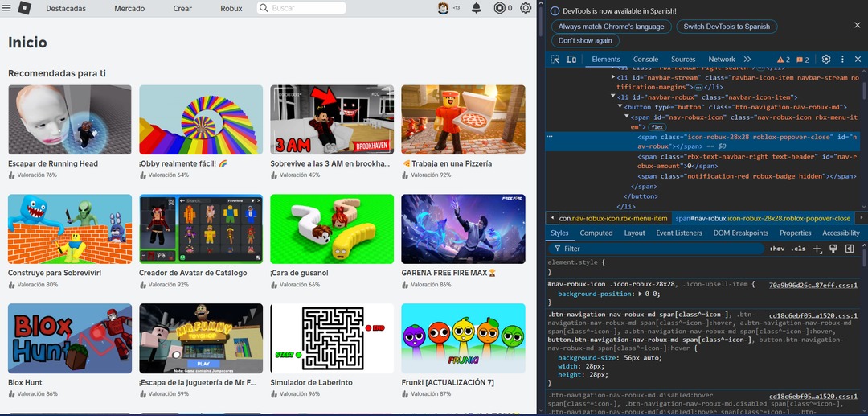
Task: Show the warnings count in DevTools
Action: click(784, 60)
